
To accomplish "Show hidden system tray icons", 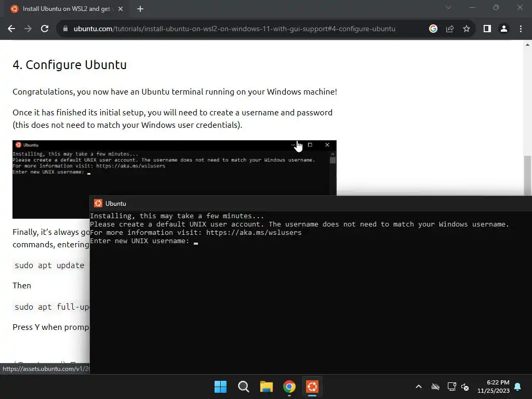I will pyautogui.click(x=419, y=387).
